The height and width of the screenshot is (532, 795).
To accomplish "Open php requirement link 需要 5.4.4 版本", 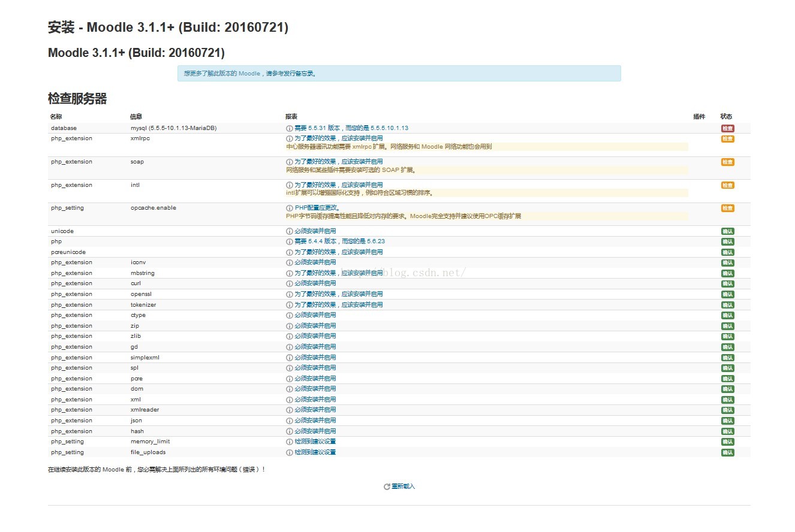I will (339, 241).
